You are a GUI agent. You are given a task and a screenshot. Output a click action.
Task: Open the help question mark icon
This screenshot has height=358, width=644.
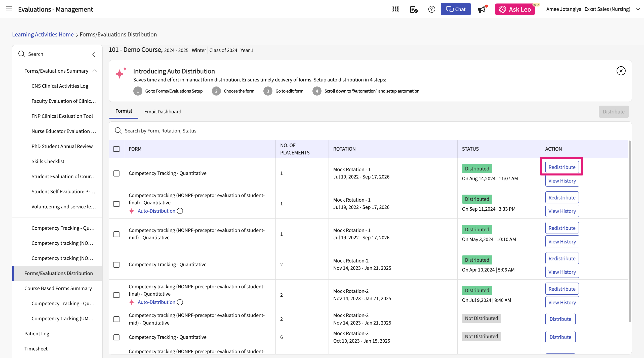pyautogui.click(x=432, y=9)
